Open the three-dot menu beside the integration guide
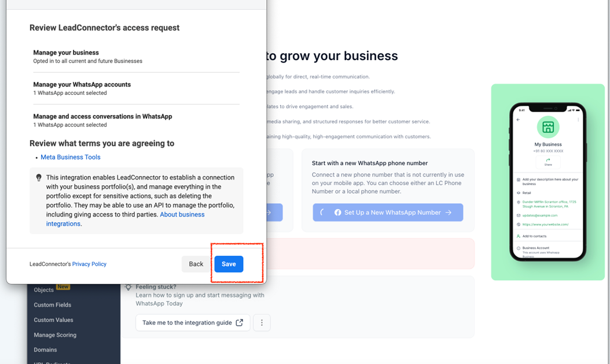The image size is (610, 364). [x=262, y=322]
